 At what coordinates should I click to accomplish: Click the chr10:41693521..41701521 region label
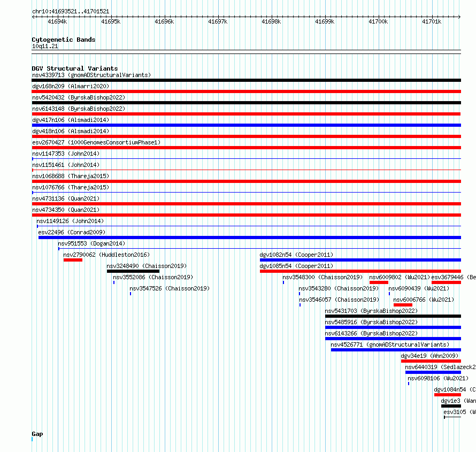point(71,11)
